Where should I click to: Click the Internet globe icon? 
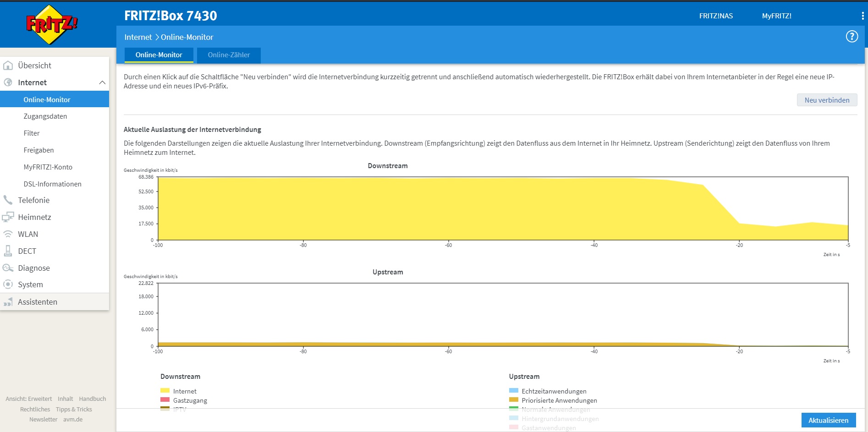[x=8, y=82]
